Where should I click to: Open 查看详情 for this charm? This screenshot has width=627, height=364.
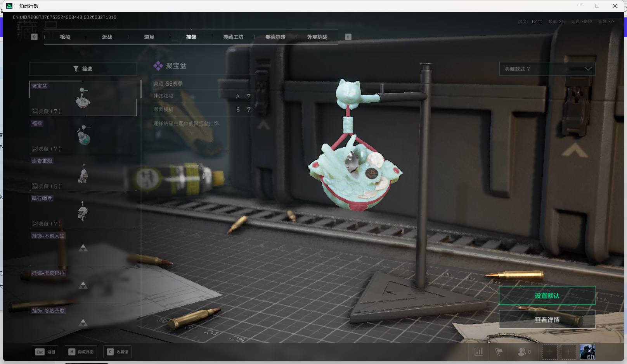tap(547, 320)
